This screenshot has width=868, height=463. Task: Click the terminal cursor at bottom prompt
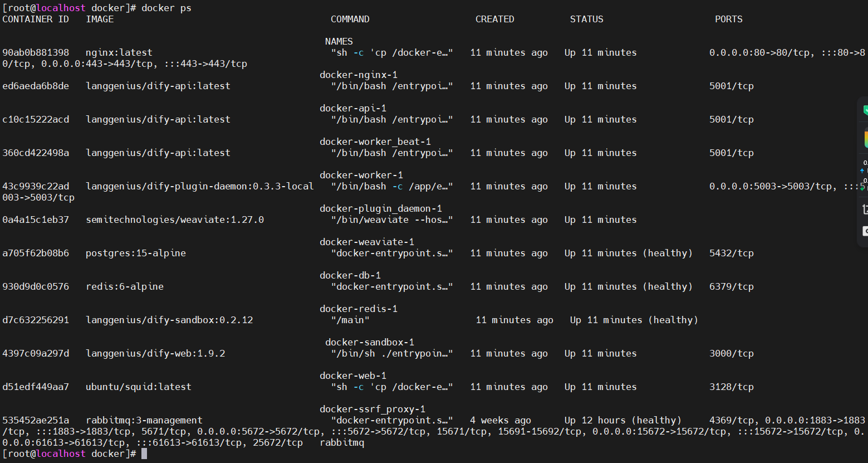pyautogui.click(x=144, y=454)
